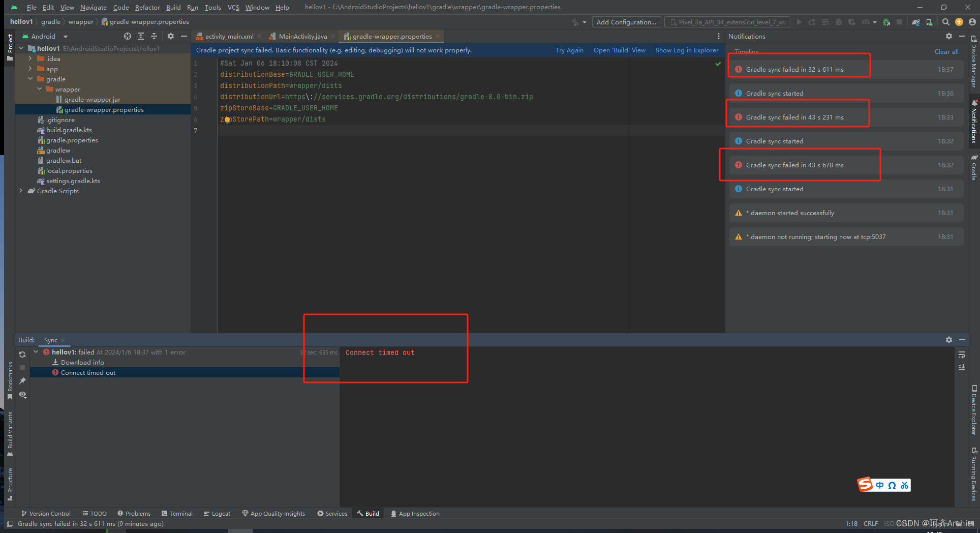Open the Device Manager toolbar icon

[x=929, y=22]
